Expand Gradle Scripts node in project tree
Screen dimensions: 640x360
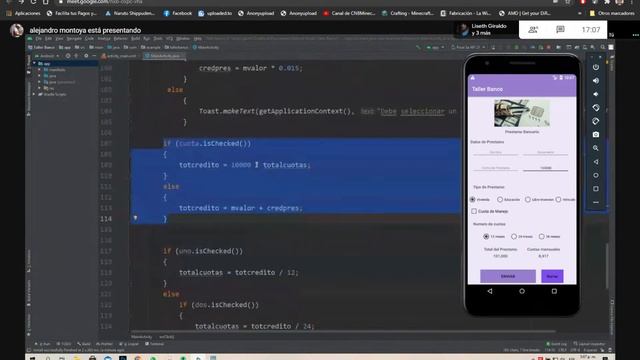pyautogui.click(x=35, y=94)
